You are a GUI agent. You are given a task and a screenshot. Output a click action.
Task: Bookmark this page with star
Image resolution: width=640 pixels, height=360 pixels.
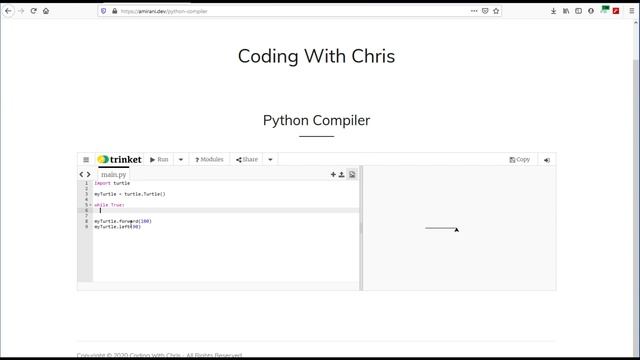click(x=496, y=11)
